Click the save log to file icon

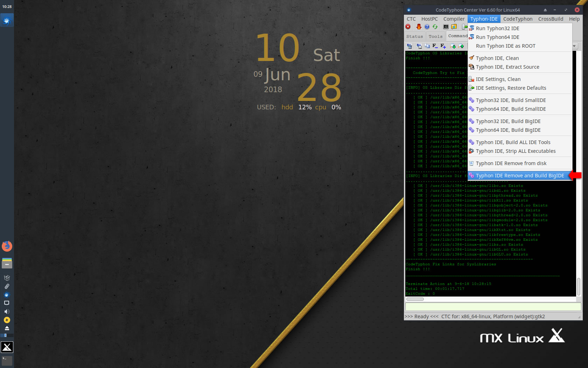419,46
